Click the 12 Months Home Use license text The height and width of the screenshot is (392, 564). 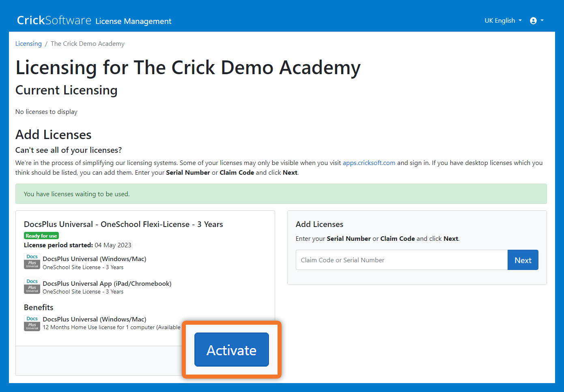pyautogui.click(x=112, y=328)
